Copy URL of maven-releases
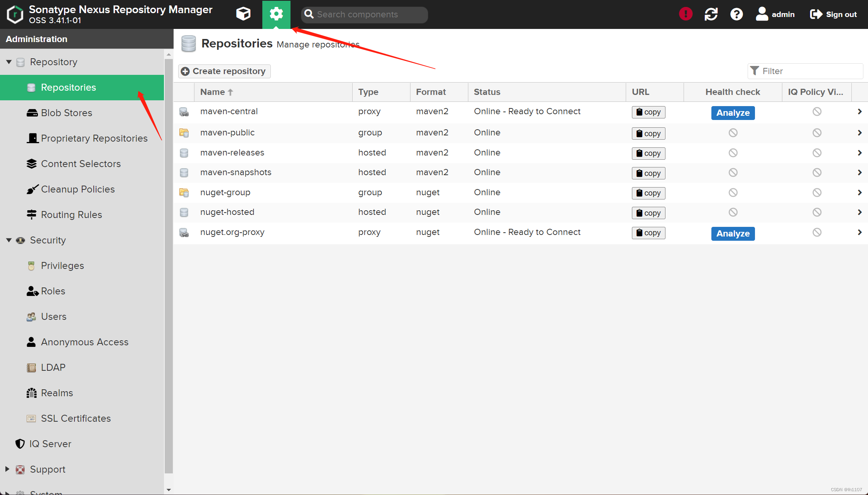Image resolution: width=868 pixels, height=495 pixels. pyautogui.click(x=648, y=153)
